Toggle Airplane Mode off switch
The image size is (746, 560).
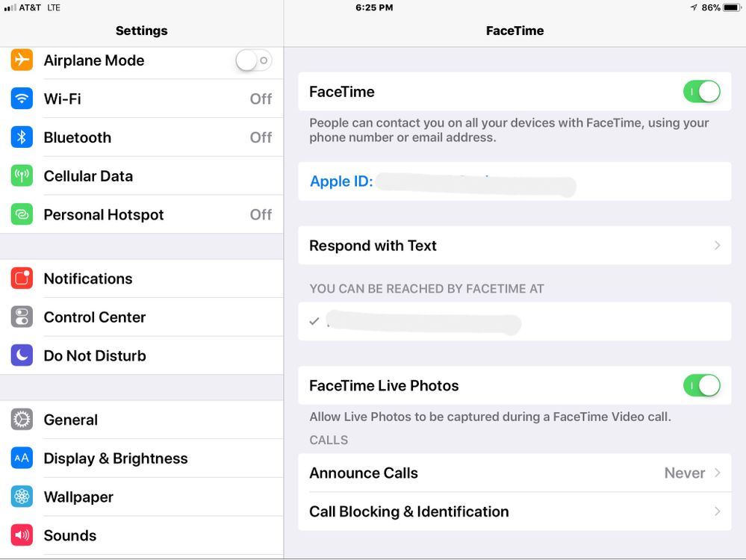click(253, 60)
